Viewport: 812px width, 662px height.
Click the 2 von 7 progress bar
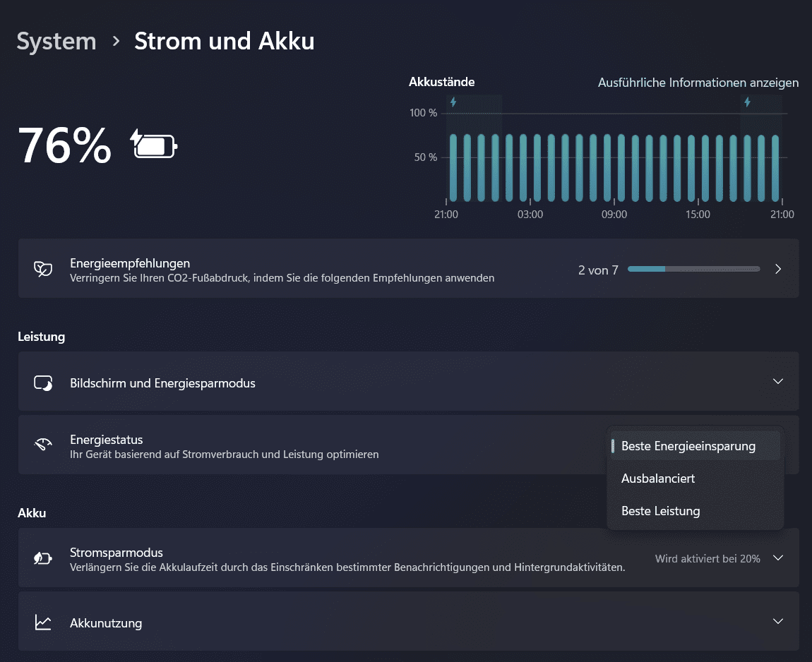tap(693, 269)
